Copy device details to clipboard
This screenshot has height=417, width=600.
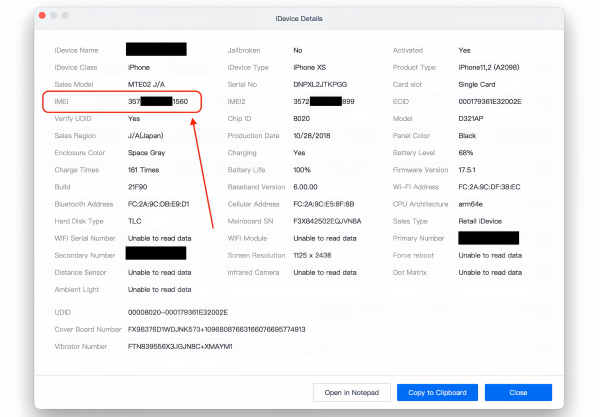[437, 393]
